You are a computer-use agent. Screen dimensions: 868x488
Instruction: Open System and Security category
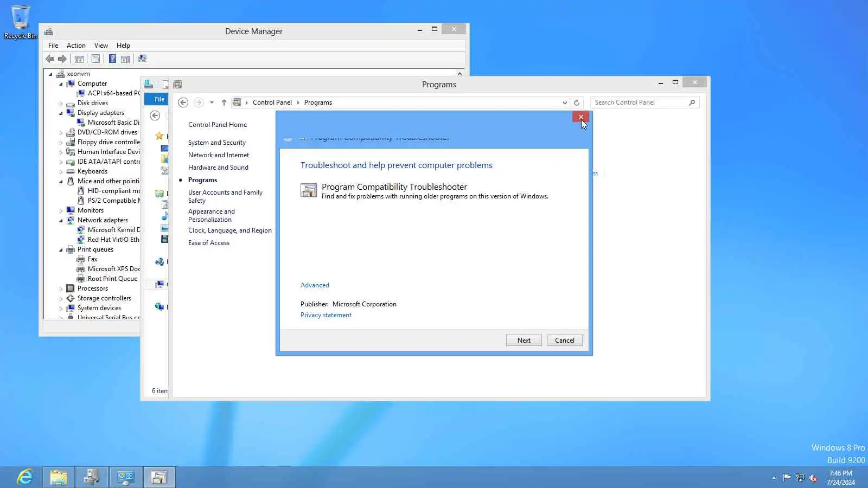click(217, 143)
